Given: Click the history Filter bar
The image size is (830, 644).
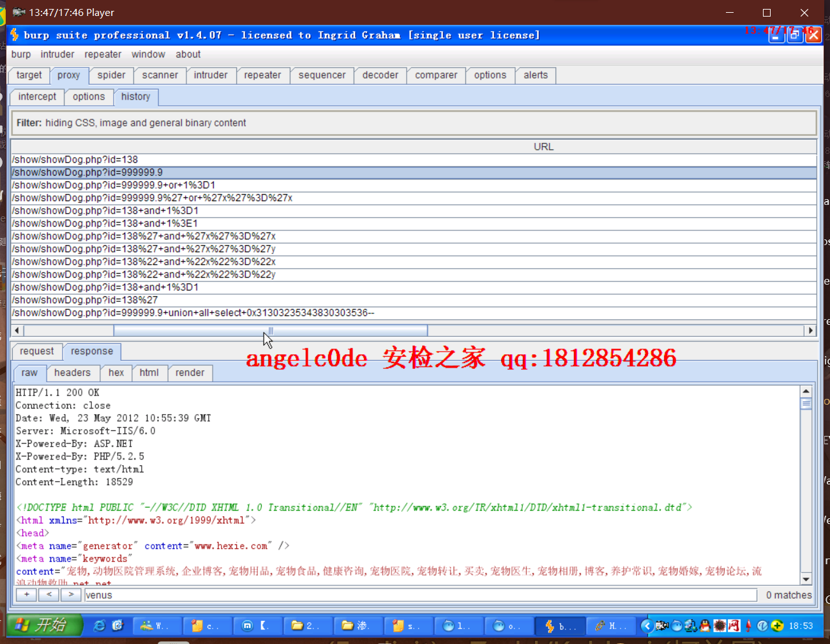Looking at the screenshot, I should [414, 123].
